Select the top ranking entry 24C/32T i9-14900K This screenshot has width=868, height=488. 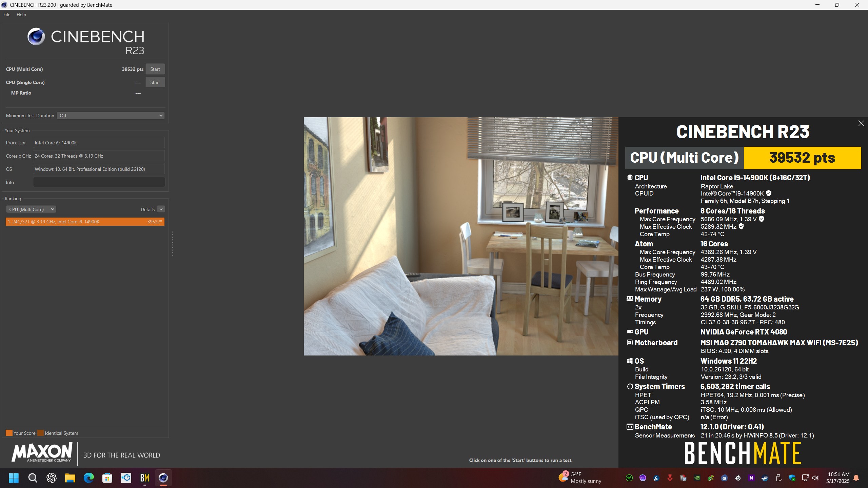click(85, 222)
